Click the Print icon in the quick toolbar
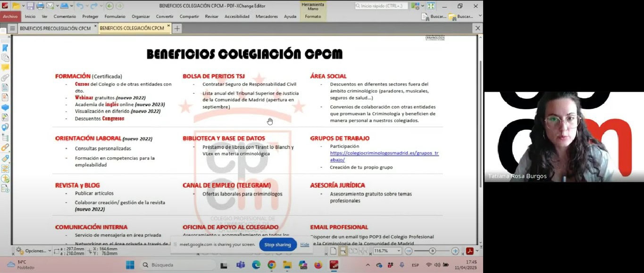 [40, 6]
